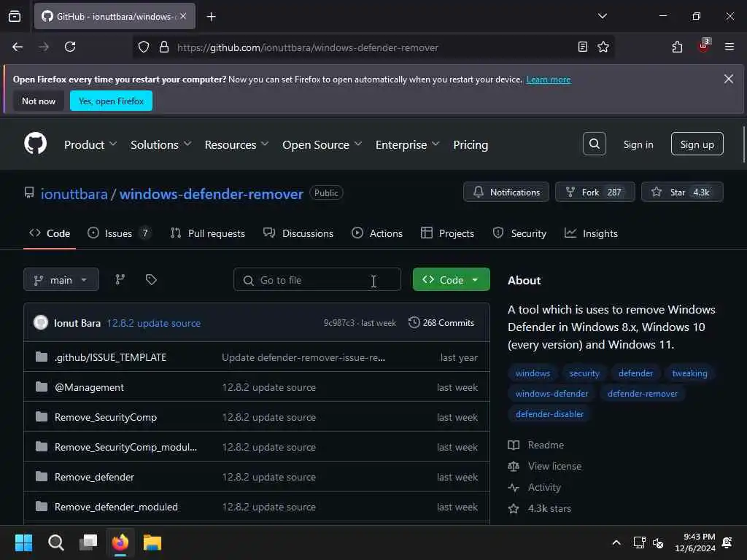Click the GitHub Octocat logo
This screenshot has height=560, width=747.
point(35,144)
